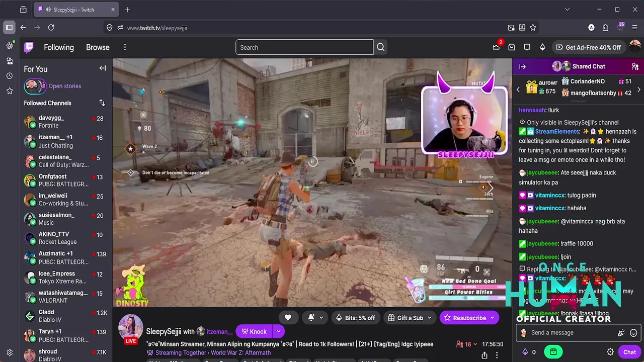The height and width of the screenshot is (362, 644).
Task: Reload the page in browser toolbar
Action: pyautogui.click(x=51, y=28)
